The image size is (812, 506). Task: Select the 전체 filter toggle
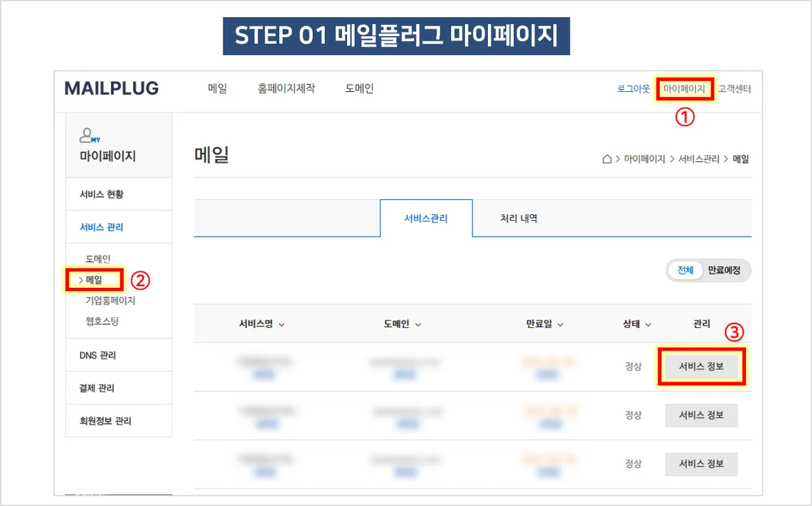[685, 270]
